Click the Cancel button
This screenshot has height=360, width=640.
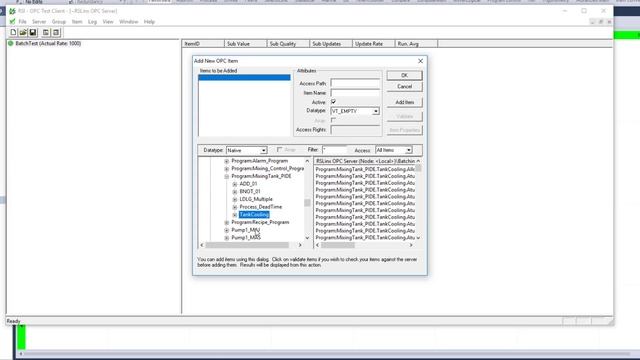[x=404, y=87]
